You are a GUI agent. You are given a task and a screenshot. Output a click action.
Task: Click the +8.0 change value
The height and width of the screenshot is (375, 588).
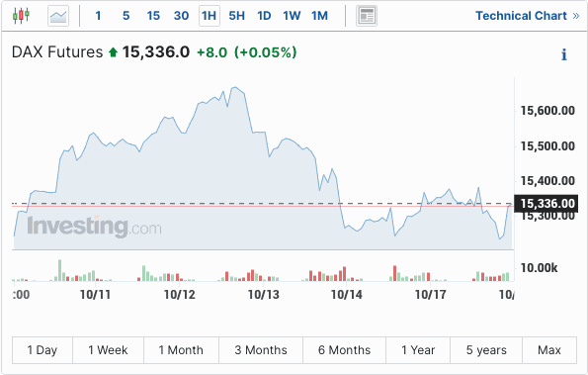(x=211, y=52)
